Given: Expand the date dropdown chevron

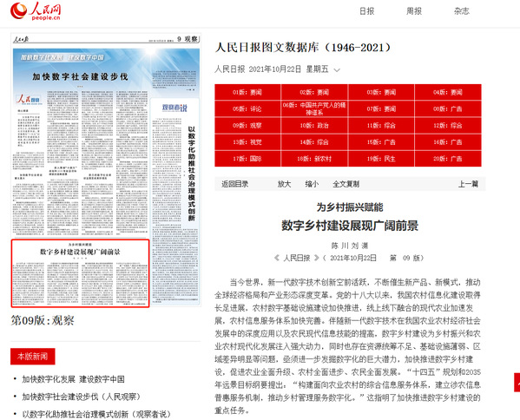Looking at the screenshot, I should 337,70.
